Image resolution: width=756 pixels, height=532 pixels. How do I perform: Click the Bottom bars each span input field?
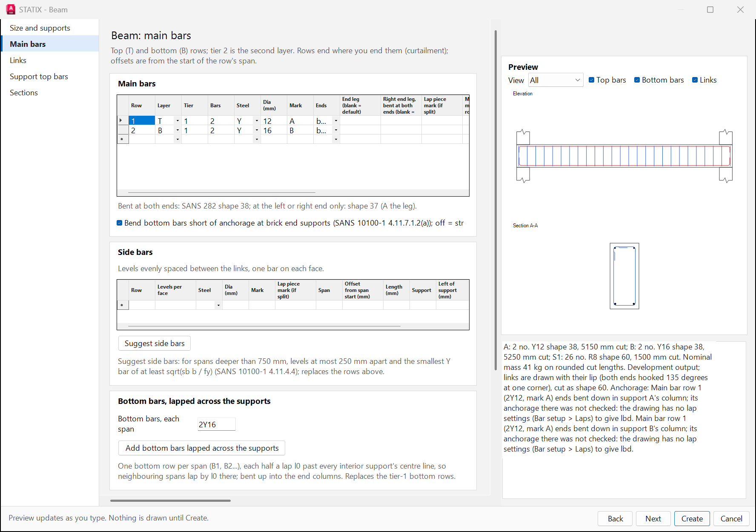(x=216, y=424)
